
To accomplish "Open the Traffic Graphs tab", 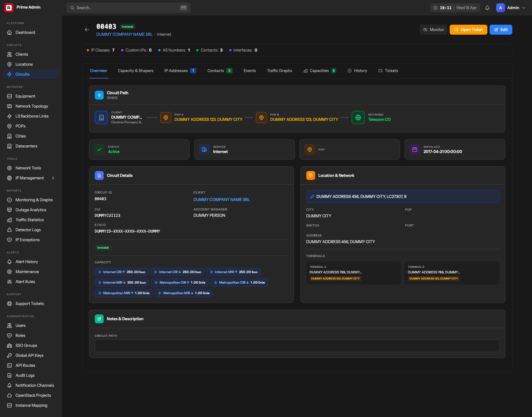I will (279, 71).
